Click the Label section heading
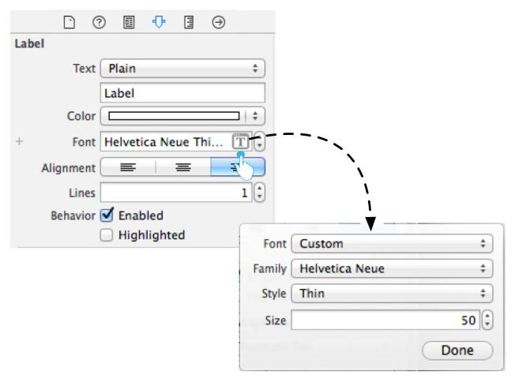 29,44
